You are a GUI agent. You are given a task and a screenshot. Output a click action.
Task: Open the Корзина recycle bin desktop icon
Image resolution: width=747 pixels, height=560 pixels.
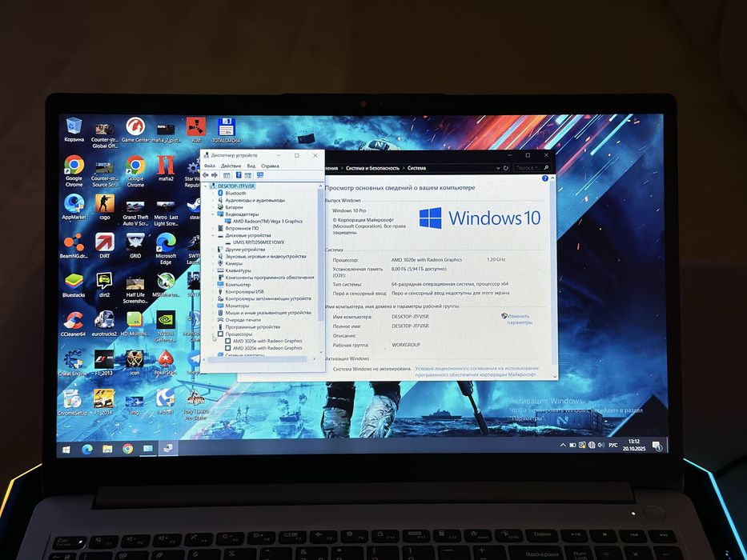pyautogui.click(x=74, y=130)
